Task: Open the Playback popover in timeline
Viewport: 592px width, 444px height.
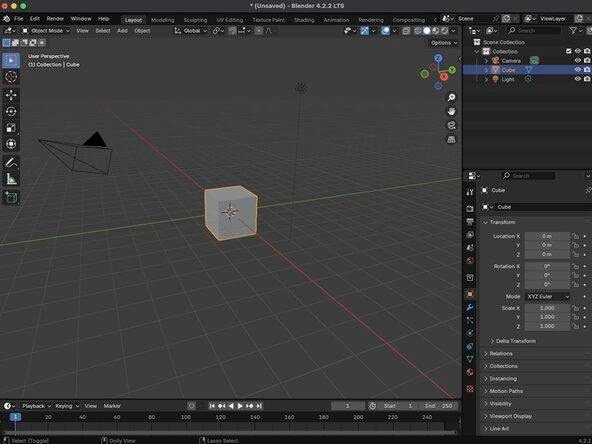Action: (36, 406)
